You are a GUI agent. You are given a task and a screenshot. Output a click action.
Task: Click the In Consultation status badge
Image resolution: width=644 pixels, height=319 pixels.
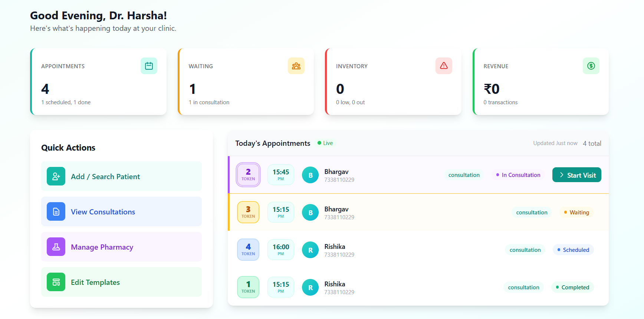point(518,175)
